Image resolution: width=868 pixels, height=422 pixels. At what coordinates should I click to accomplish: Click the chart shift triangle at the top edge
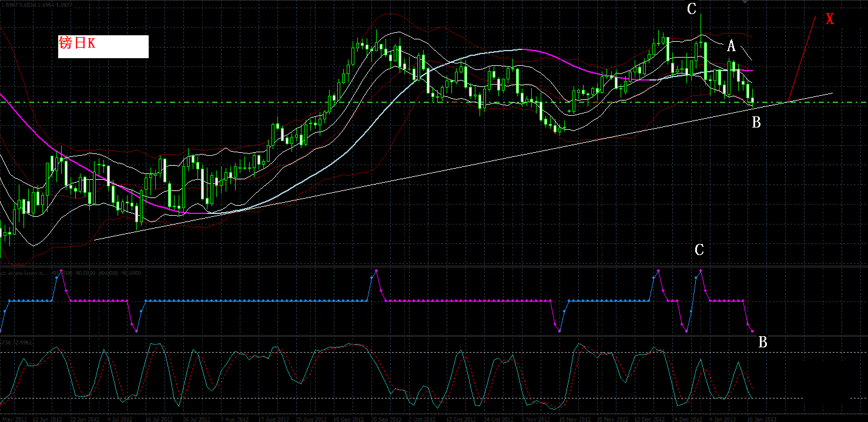(x=745, y=2)
